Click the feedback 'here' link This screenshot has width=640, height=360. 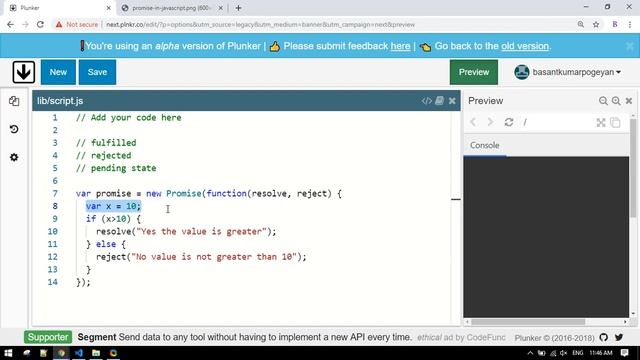pyautogui.click(x=400, y=46)
